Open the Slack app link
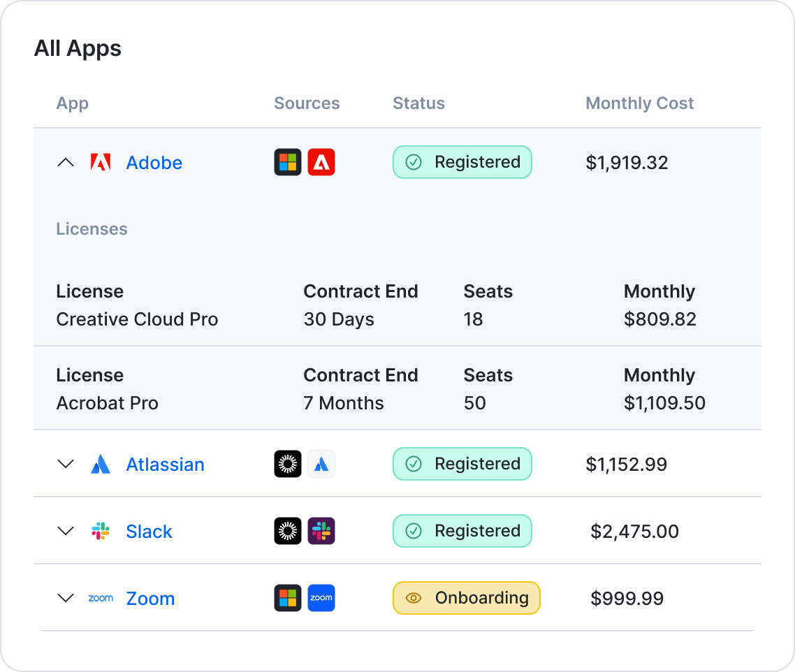This screenshot has height=672, width=795. pos(149,532)
